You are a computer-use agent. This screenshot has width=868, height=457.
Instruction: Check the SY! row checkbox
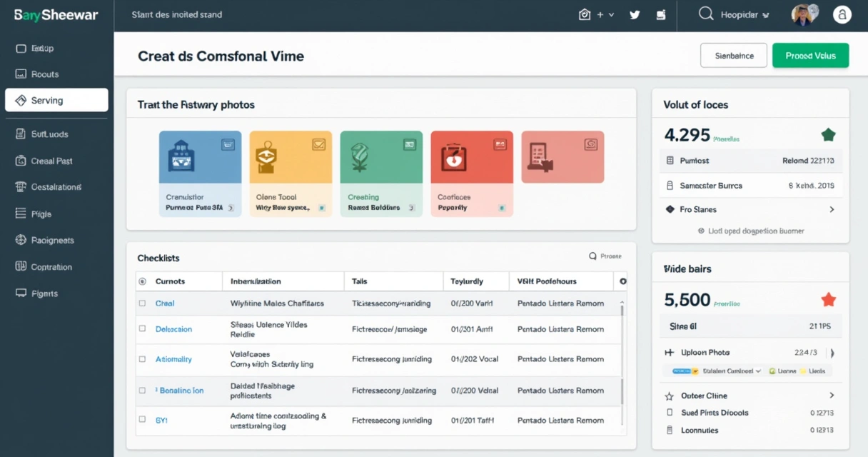142,421
